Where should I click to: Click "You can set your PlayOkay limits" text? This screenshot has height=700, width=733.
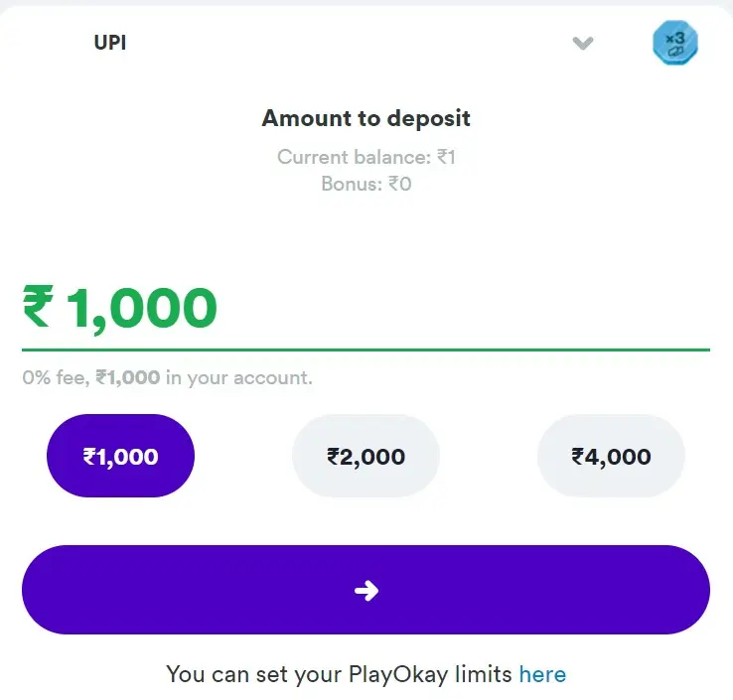pos(340,675)
